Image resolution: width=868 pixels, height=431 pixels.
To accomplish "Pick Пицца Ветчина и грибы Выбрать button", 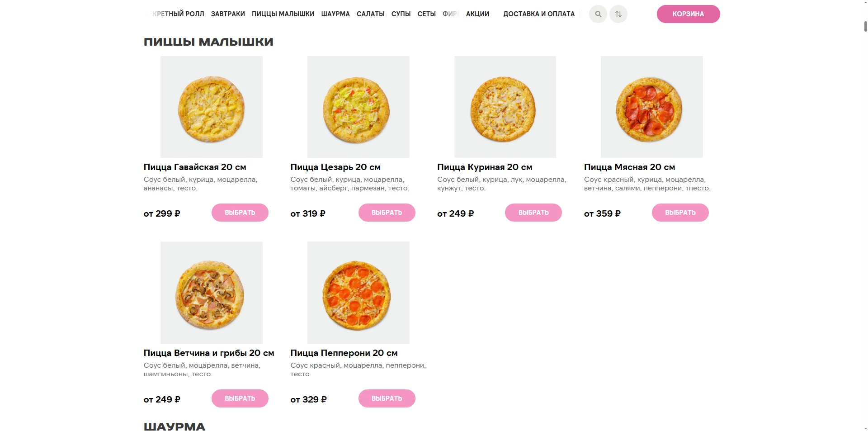I will pyautogui.click(x=240, y=398).
